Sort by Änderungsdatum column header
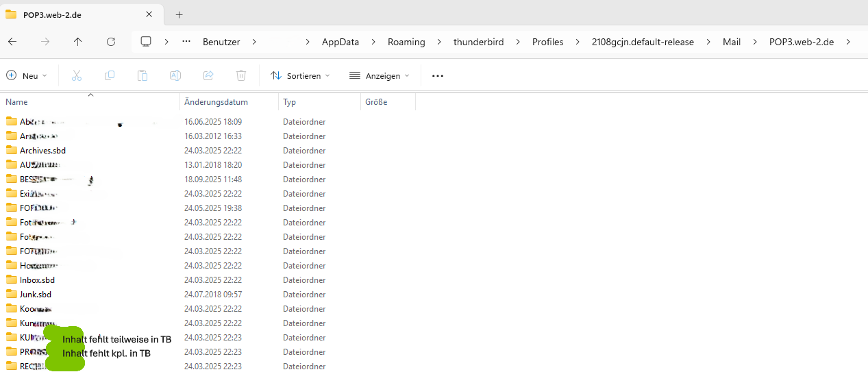The image size is (868, 372). (216, 102)
